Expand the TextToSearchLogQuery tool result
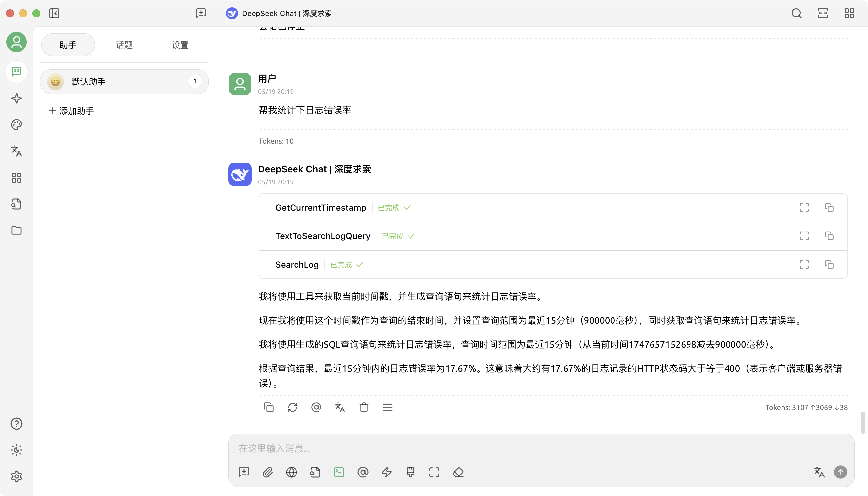Screen dimensions: 868x496 pos(804,236)
